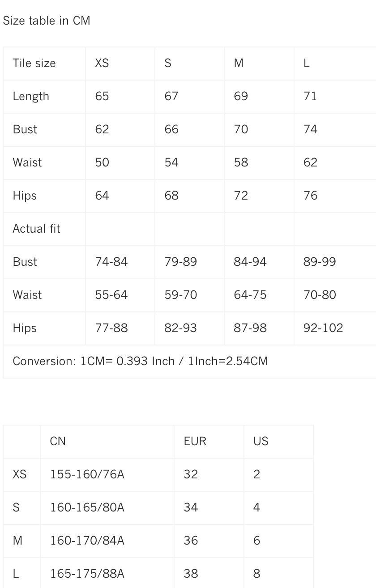Screen dimensions: 376x588
Task: Select actual fit Hips range 92-102
Action: [x=323, y=328]
